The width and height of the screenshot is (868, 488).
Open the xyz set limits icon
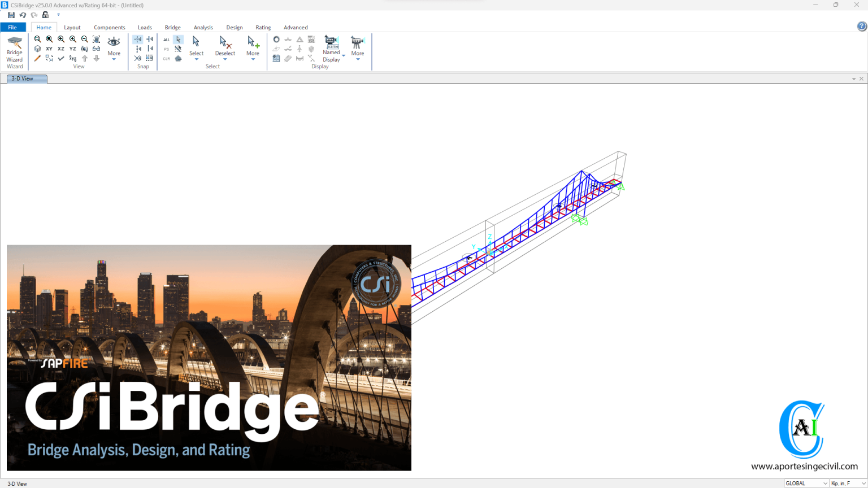(x=73, y=58)
